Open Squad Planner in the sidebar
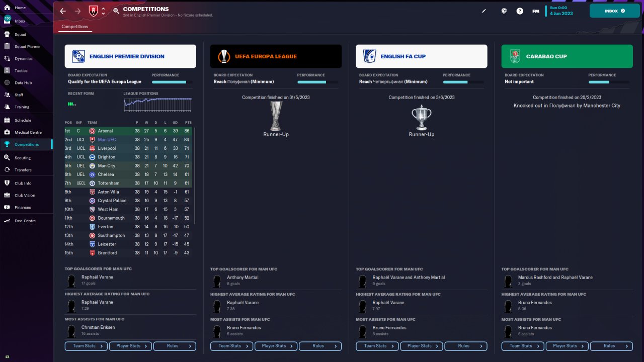This screenshot has height=362, width=644. 26,47
